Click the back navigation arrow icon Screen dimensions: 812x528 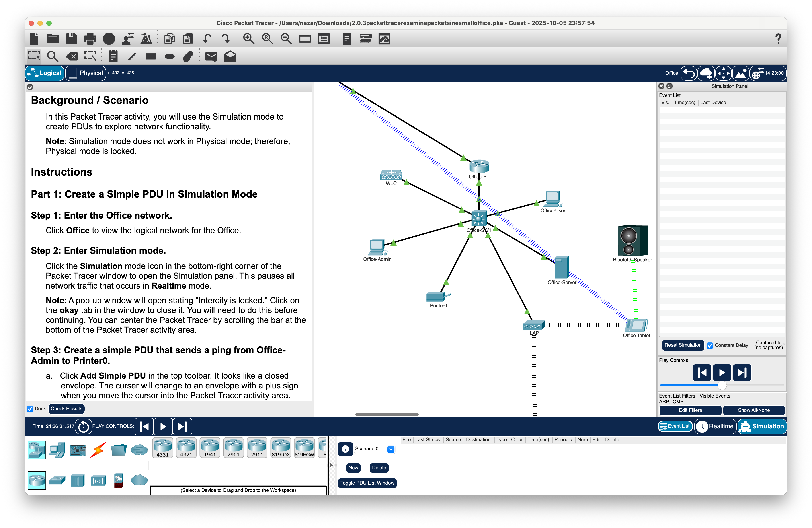[x=689, y=73]
